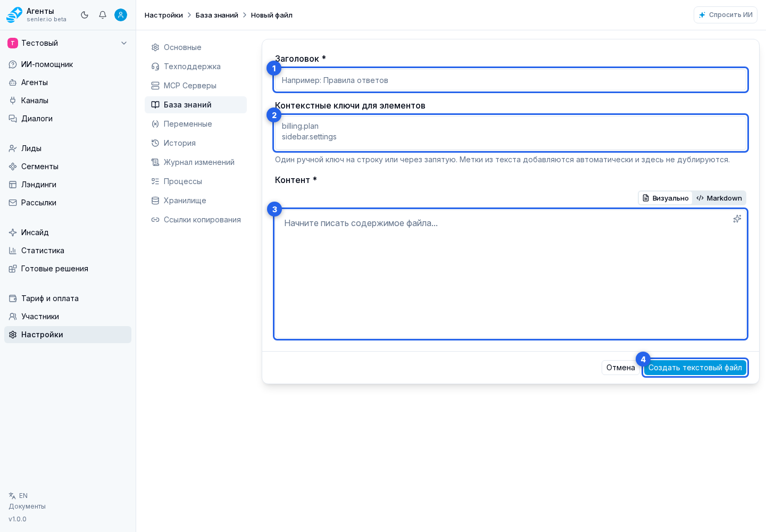This screenshot has width=766, height=532.
Task: Switch editor to Визуально mode
Action: (665, 198)
